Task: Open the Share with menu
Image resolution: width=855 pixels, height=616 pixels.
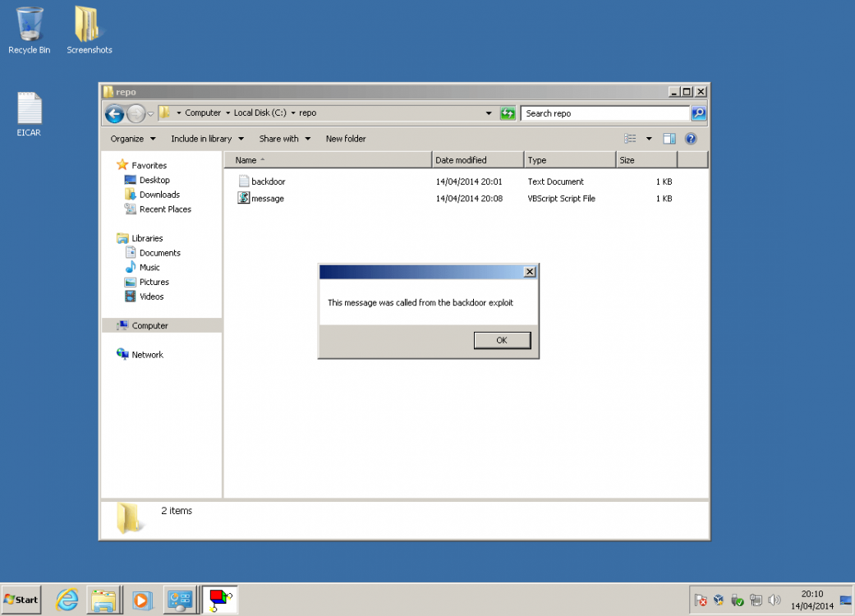Action: pos(285,139)
